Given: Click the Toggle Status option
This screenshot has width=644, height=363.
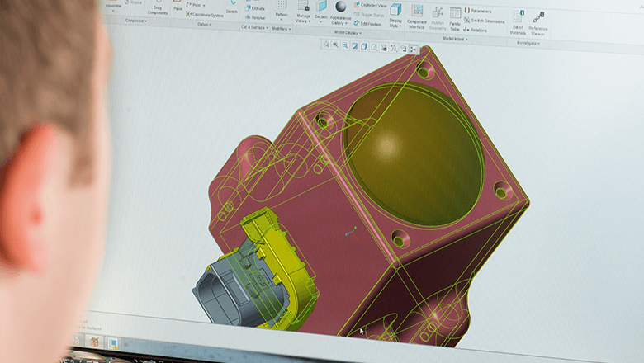Looking at the screenshot, I should tap(369, 14).
